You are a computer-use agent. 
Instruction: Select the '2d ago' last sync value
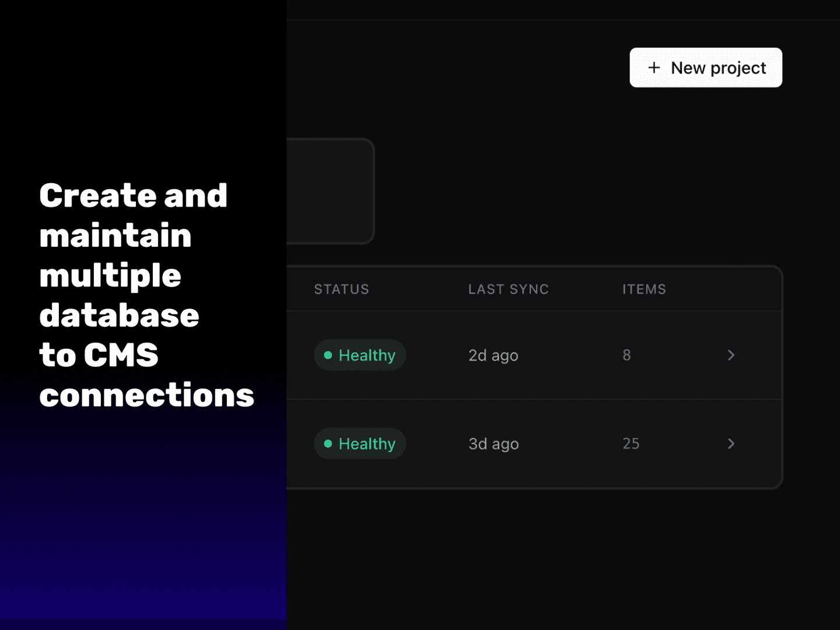(x=494, y=355)
